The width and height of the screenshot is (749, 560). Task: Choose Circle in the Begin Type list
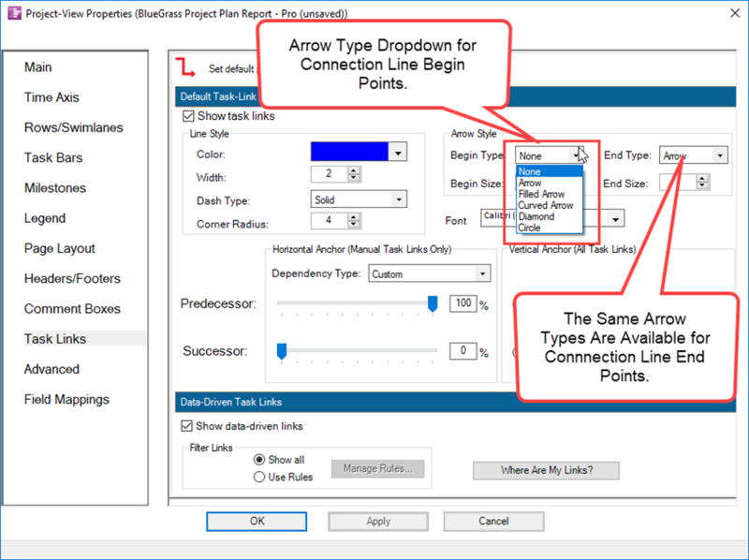(550, 228)
